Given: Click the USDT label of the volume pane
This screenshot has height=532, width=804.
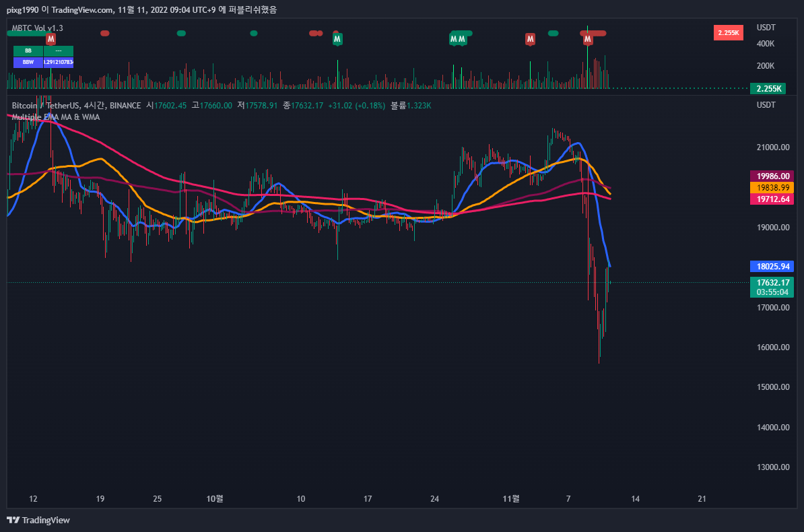Looking at the screenshot, I should (766, 28).
